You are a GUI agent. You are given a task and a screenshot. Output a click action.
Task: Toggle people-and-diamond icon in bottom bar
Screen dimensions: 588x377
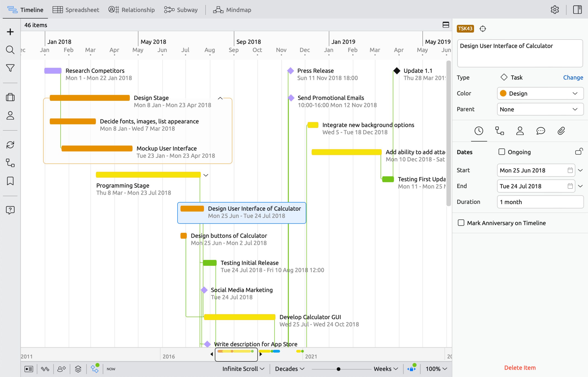tap(62, 369)
